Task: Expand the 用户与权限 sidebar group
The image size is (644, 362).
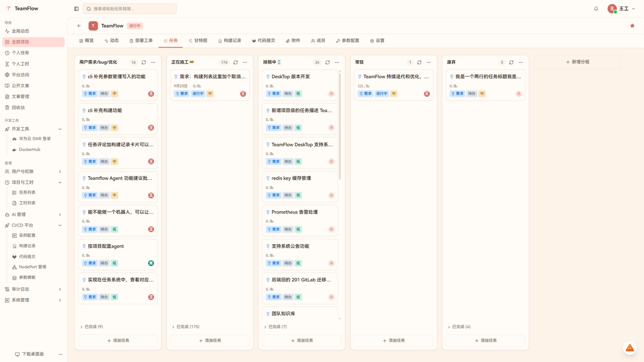Action: pyautogui.click(x=60, y=172)
